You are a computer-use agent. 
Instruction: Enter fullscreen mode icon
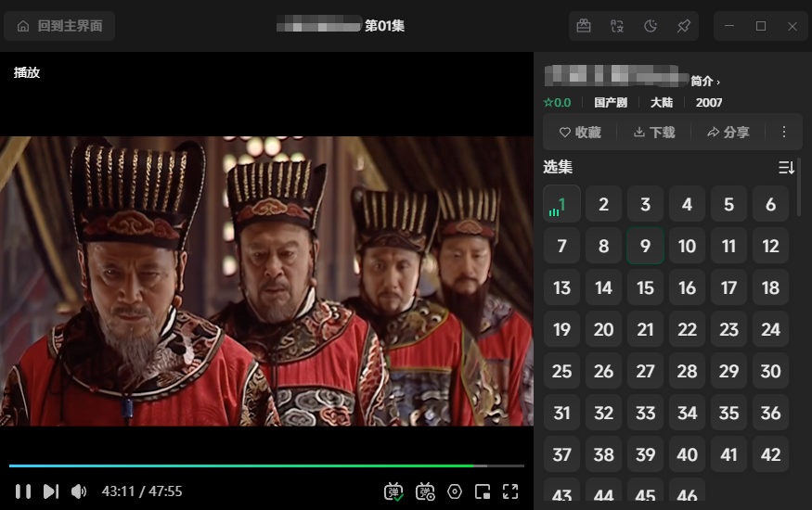510,491
